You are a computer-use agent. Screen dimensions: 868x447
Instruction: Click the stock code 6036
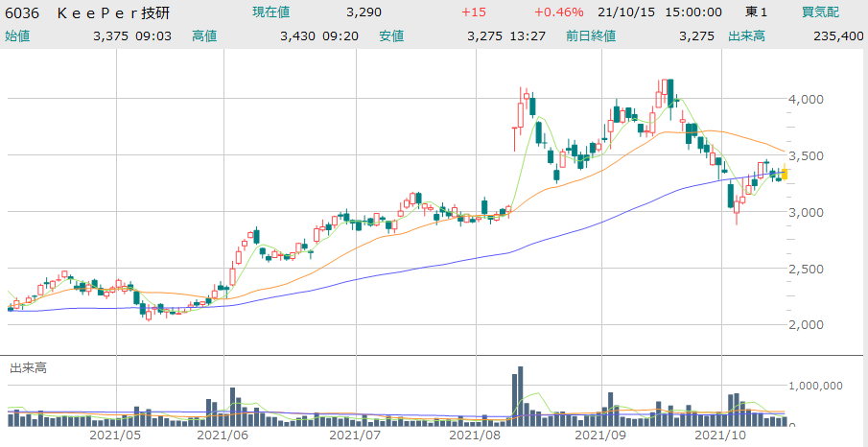point(23,12)
